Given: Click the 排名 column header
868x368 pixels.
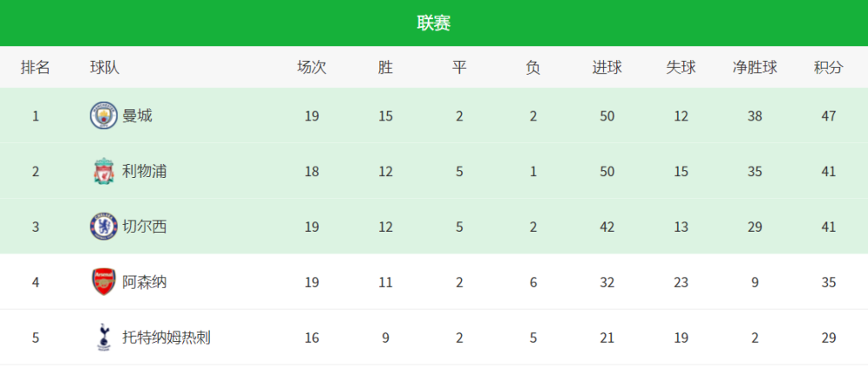Looking at the screenshot, I should pos(36,68).
